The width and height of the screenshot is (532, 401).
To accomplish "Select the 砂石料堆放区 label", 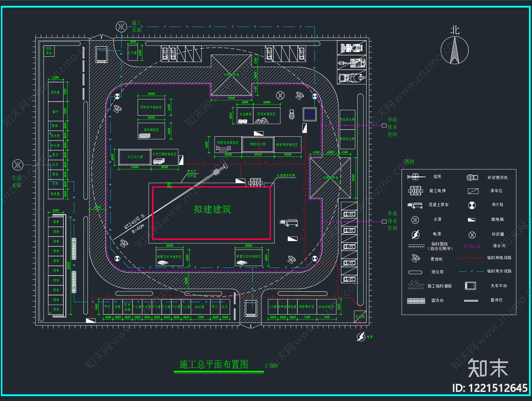I will (266, 114).
